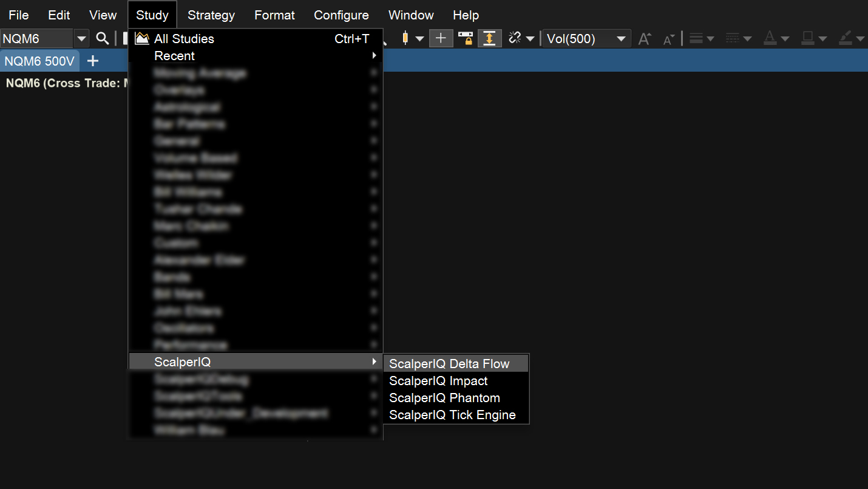Open the NQM6 symbol dropdown arrow
The image size is (868, 489).
81,39
